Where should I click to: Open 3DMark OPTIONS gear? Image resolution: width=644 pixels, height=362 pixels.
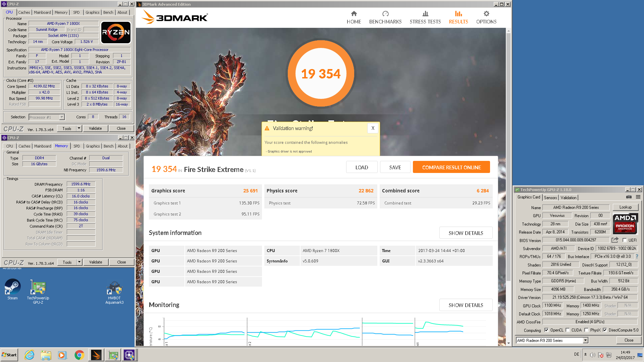click(486, 17)
